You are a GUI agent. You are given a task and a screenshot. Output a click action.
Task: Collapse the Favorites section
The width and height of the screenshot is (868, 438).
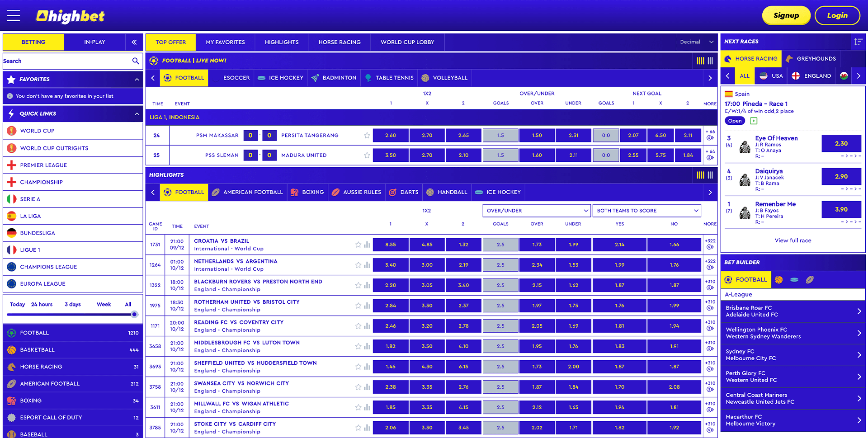[x=137, y=79]
